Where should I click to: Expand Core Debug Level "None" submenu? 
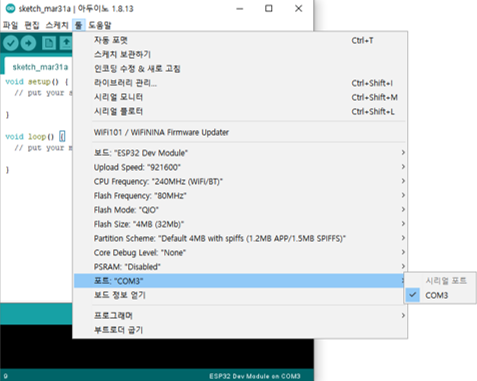tap(240, 252)
